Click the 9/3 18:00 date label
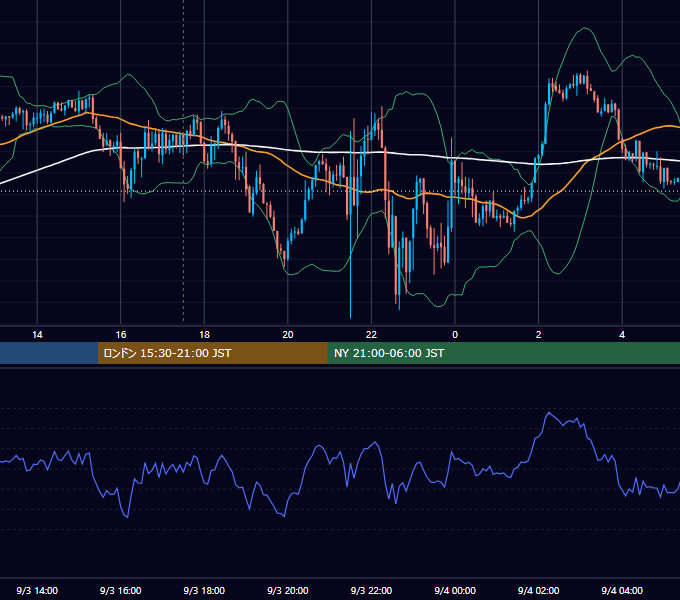Image resolution: width=680 pixels, height=600 pixels. 204,590
